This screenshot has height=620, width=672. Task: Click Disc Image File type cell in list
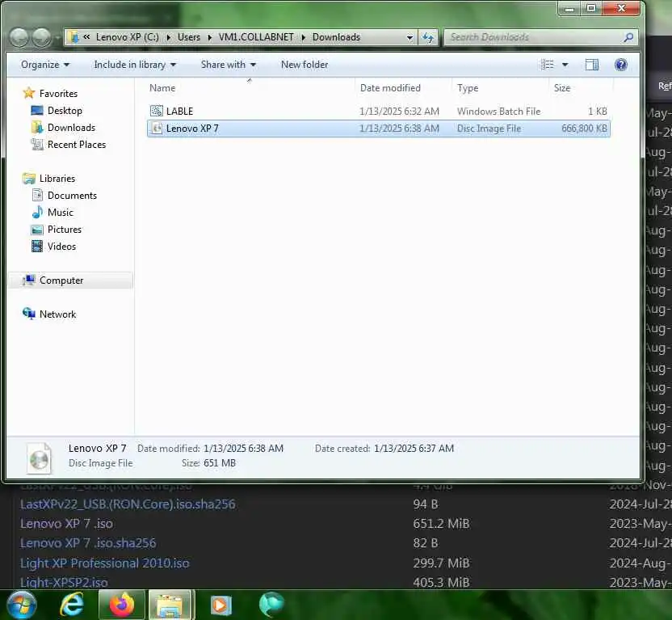[489, 129]
